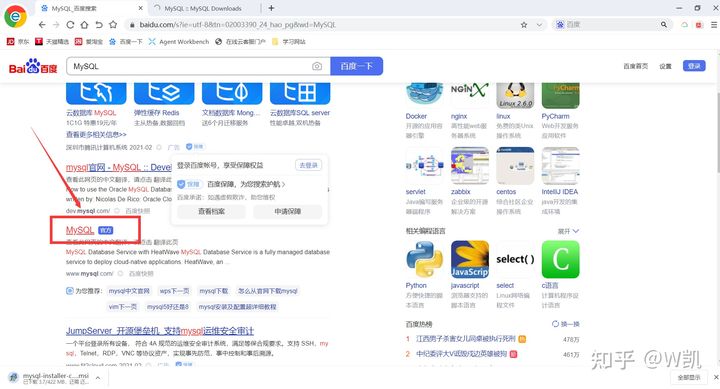Image resolution: width=720 pixels, height=389 pixels.
Task: Open the yellow folder bookmark
Action: coord(288,42)
